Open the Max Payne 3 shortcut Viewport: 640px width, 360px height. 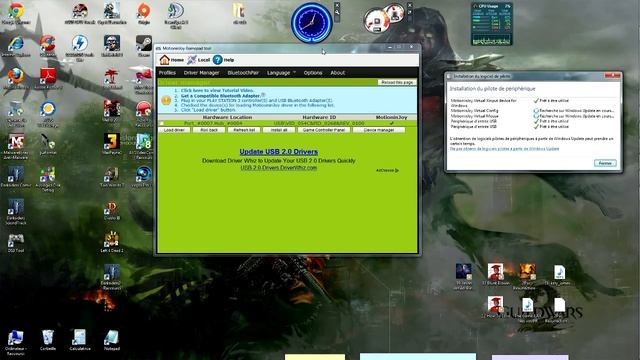[x=111, y=142]
